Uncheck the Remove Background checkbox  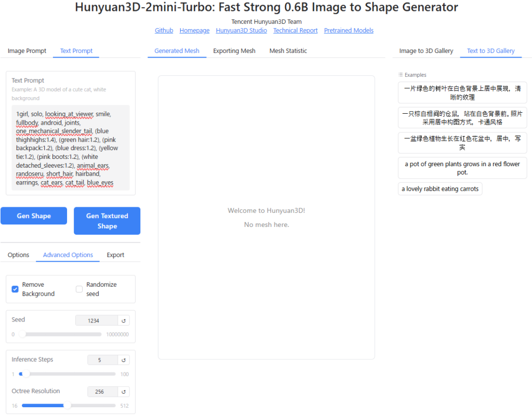(15, 289)
